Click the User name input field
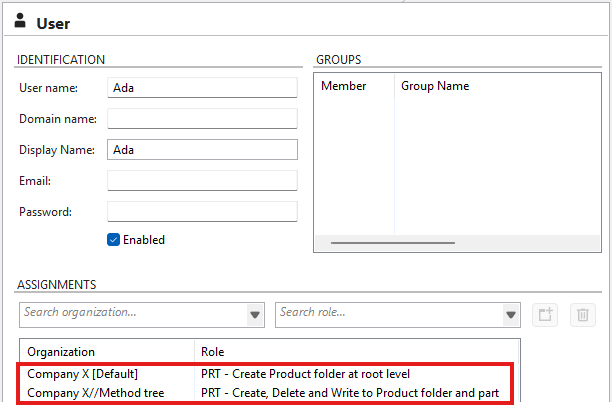Viewport: 612px width, 405px height. (x=202, y=88)
